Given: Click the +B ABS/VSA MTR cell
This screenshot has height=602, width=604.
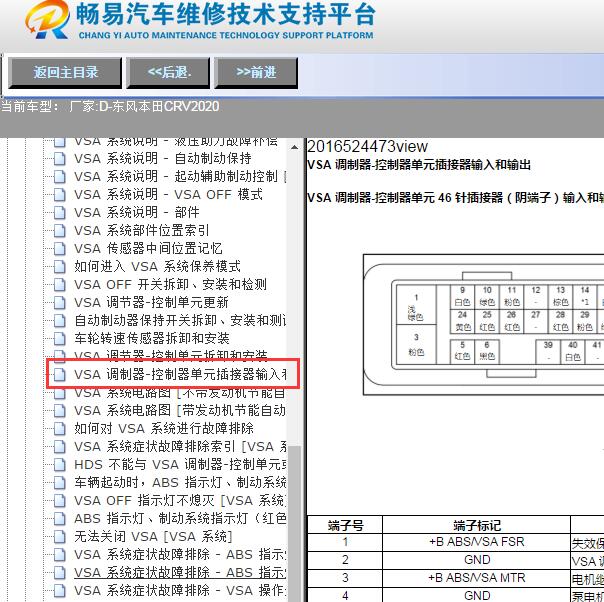Looking at the screenshot, I should pos(476,578).
